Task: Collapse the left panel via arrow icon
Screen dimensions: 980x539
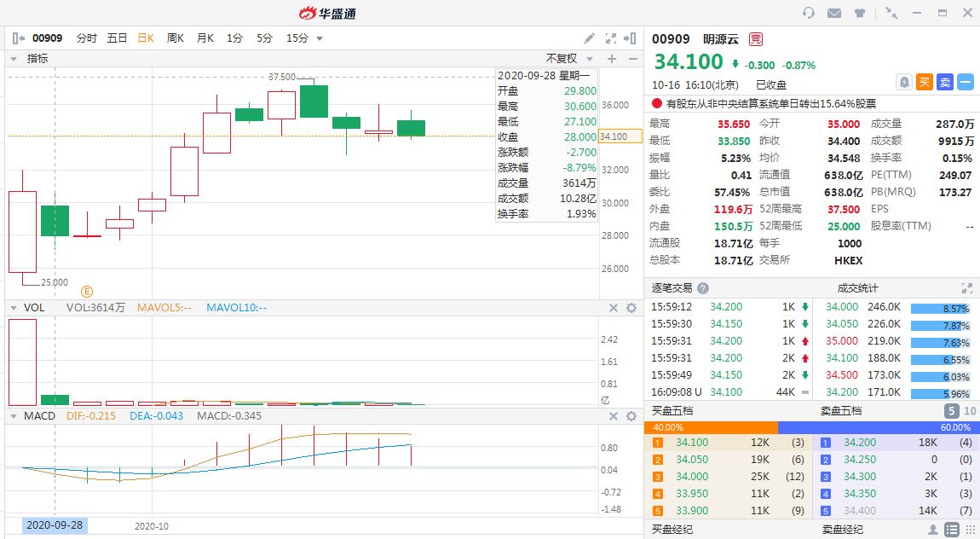Action: (19, 38)
